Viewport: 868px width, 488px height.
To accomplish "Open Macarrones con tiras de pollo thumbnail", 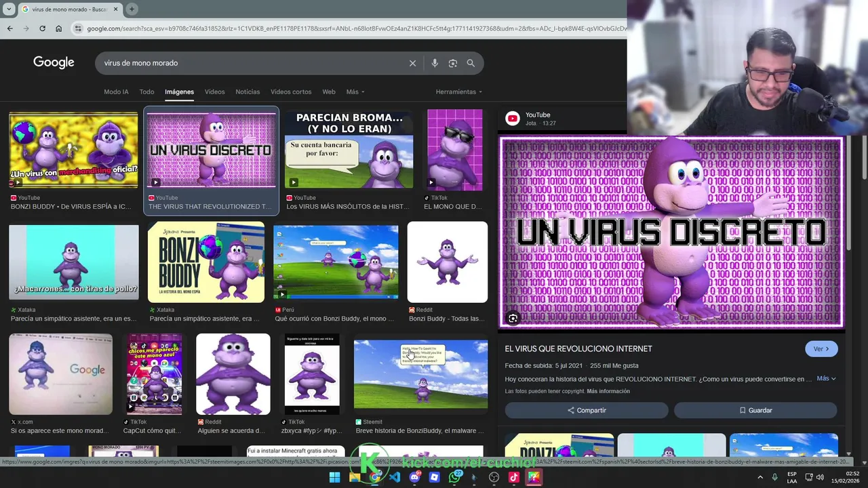I will click(x=73, y=262).
